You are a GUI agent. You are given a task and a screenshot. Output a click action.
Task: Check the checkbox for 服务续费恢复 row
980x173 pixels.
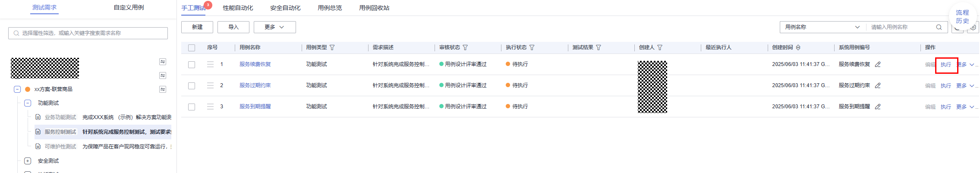[192, 65]
